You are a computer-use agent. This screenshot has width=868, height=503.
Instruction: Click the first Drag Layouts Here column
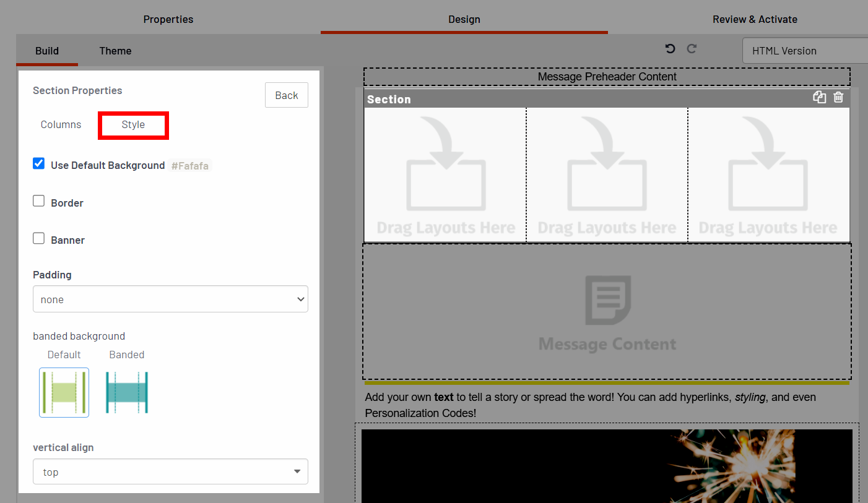445,175
